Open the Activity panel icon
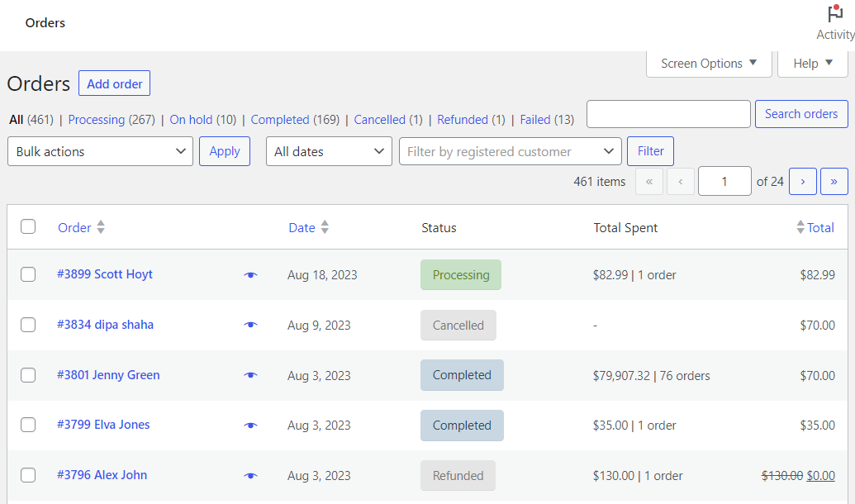 coord(834,14)
